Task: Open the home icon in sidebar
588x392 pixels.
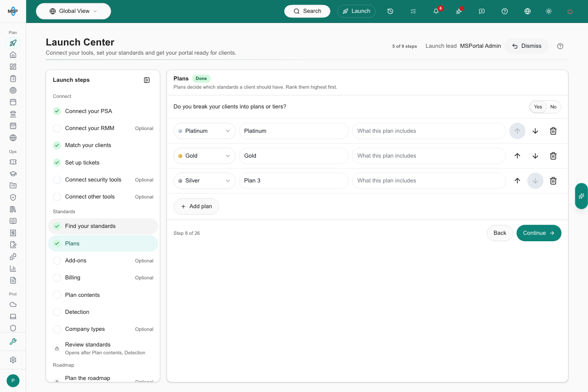Action: point(13,55)
